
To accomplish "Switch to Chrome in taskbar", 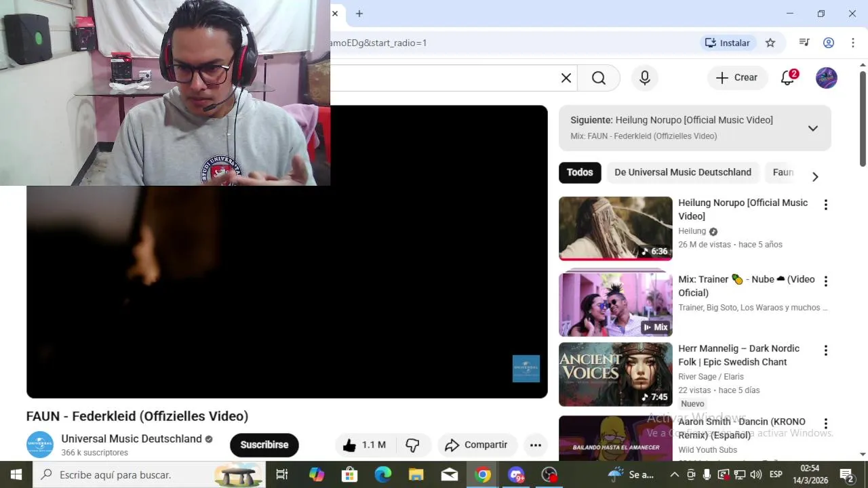I will (483, 474).
